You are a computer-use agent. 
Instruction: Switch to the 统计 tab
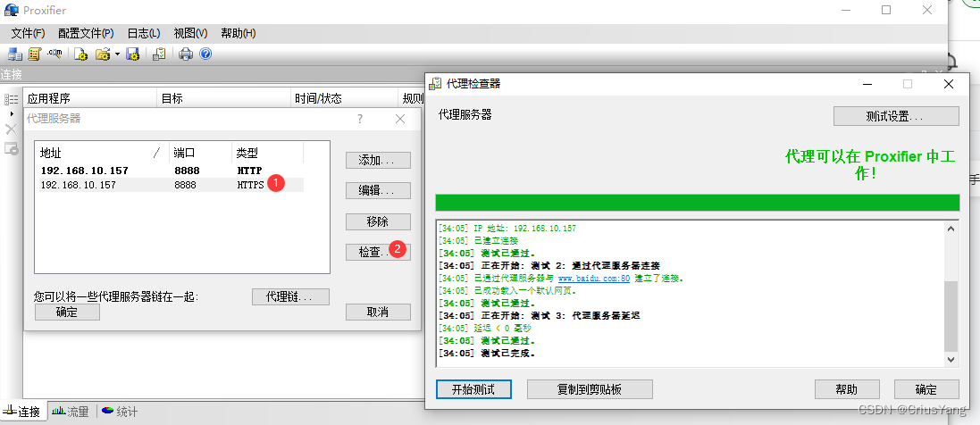click(x=120, y=412)
